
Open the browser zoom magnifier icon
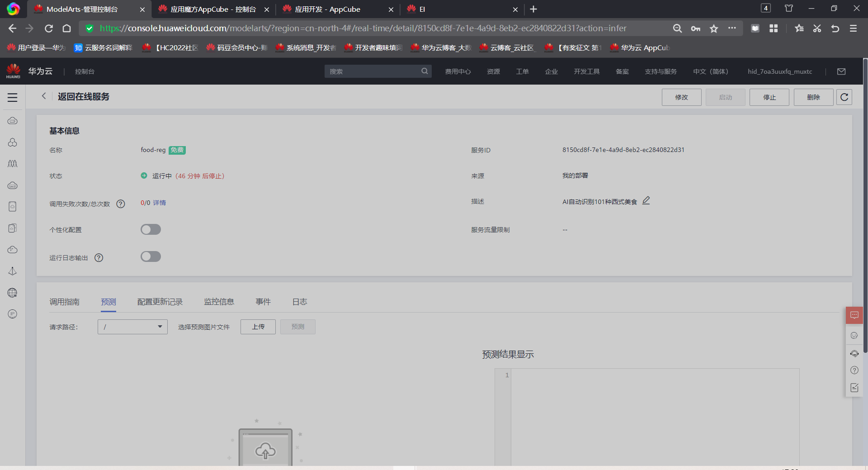tap(677, 28)
